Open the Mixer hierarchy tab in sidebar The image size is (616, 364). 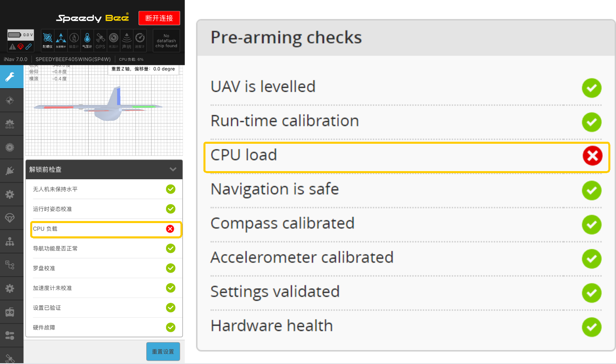coord(10,241)
